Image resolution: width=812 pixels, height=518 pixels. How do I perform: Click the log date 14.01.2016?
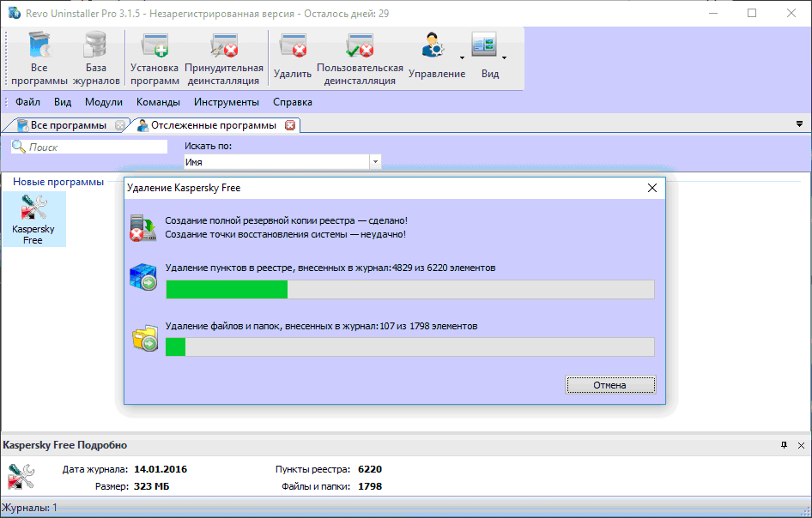point(161,469)
